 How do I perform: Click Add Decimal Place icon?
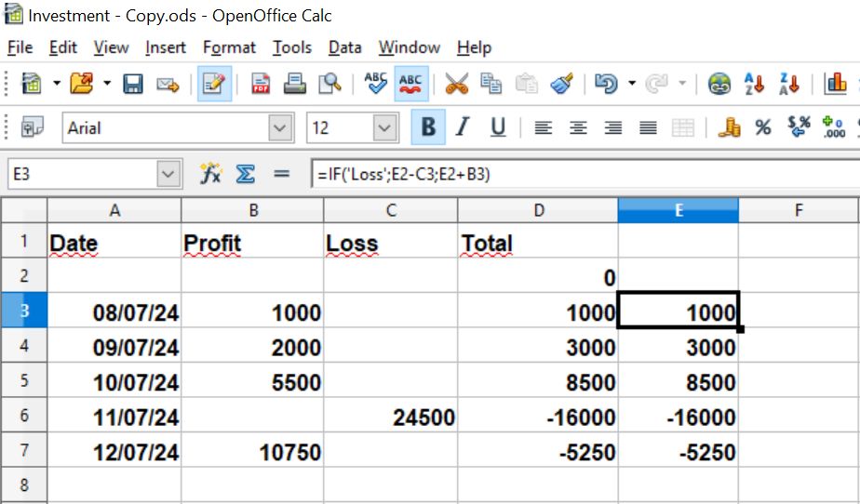point(834,127)
